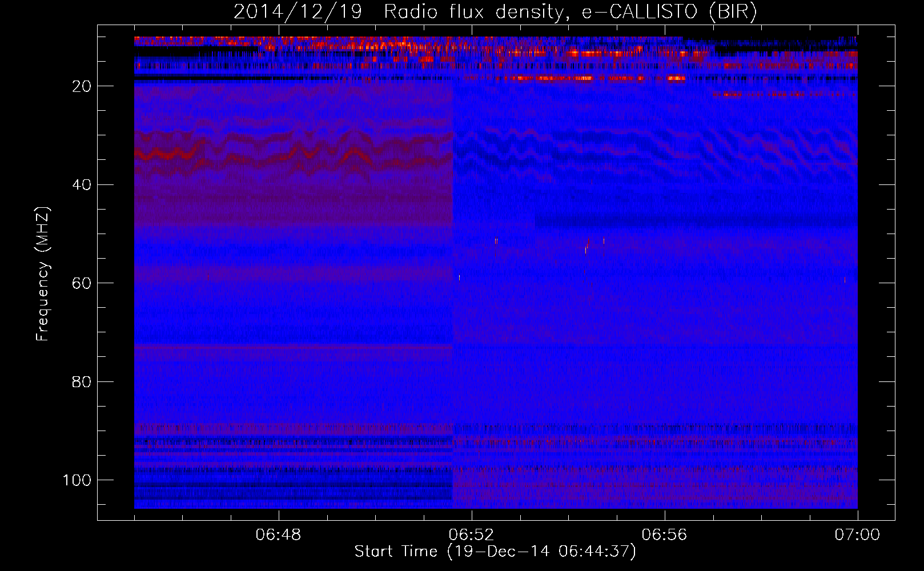The height and width of the screenshot is (571, 924).
Task: Click the plot title mentioning e-CALLISTO (BIR)
Action: [495, 12]
